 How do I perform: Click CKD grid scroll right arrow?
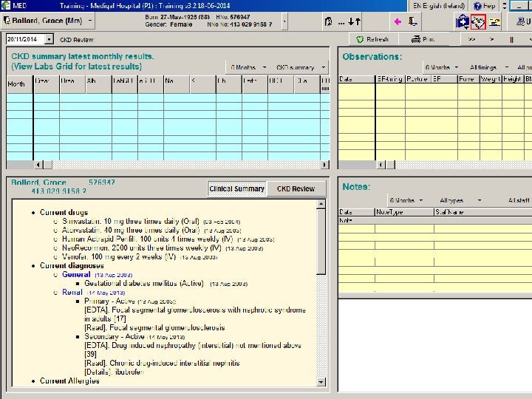(324, 165)
